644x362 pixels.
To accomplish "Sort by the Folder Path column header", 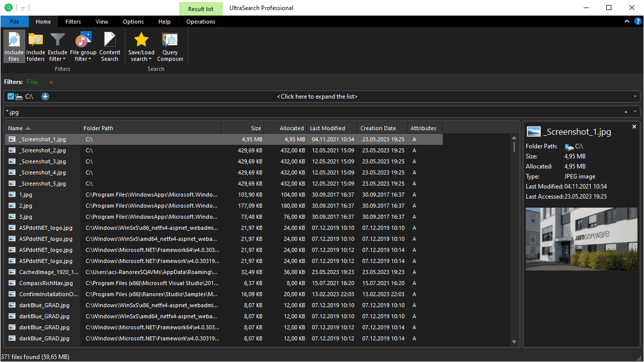I will (151, 128).
